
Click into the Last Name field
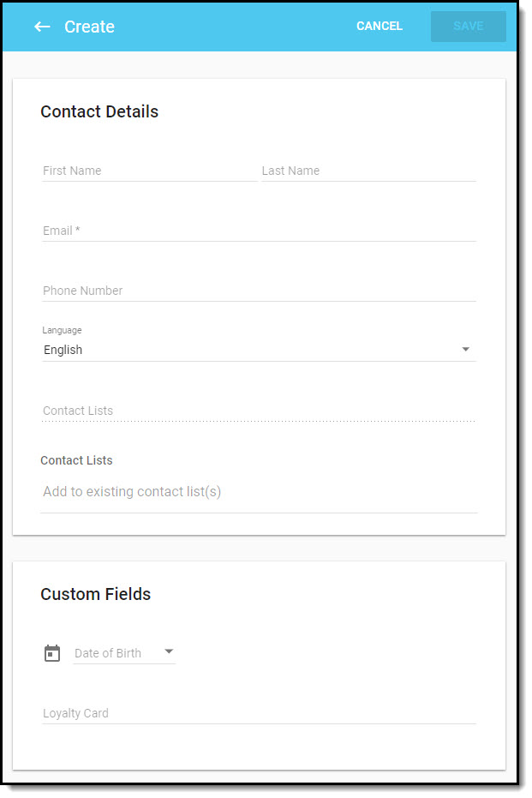368,171
